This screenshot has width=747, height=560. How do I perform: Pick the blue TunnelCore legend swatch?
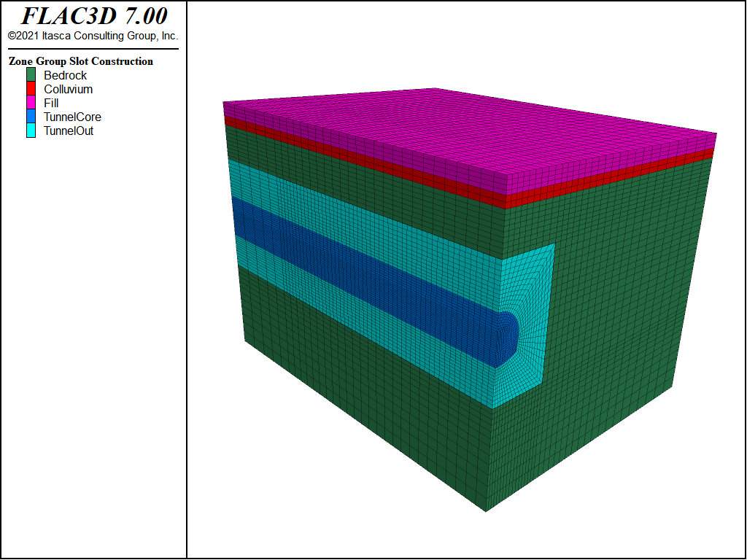pos(31,117)
